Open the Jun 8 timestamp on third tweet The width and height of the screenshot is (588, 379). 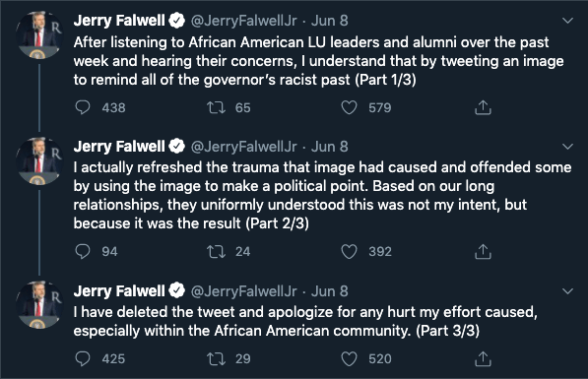[330, 291]
